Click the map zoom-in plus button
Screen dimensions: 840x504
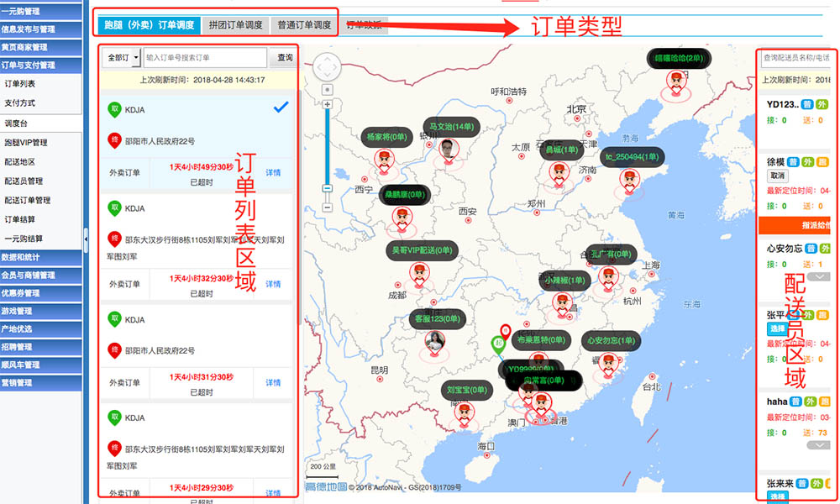[327, 104]
